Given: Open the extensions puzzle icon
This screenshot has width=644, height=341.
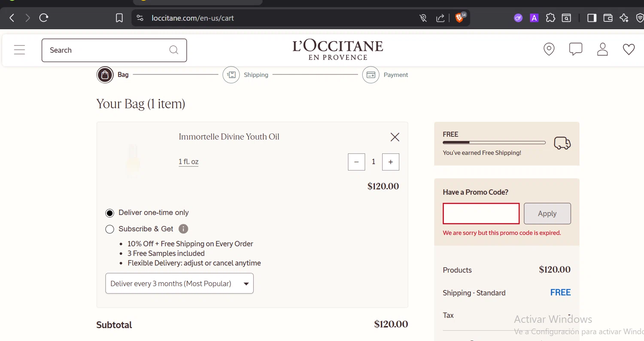Looking at the screenshot, I should 550,18.
